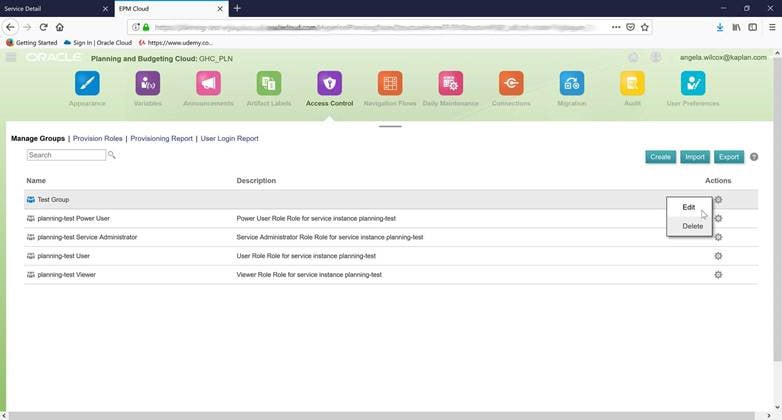The height and width of the screenshot is (420, 782).
Task: Open the Migration icon
Action: coord(572,84)
